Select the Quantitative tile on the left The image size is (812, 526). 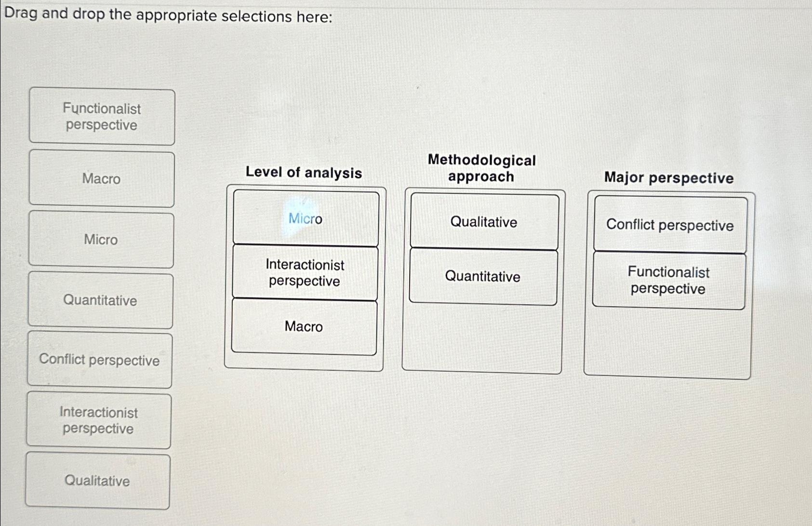click(101, 300)
